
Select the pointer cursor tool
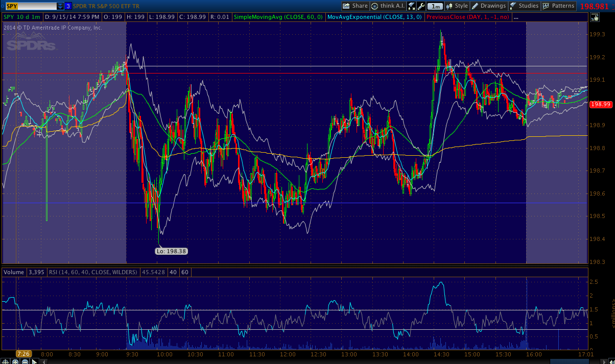click(x=35, y=361)
